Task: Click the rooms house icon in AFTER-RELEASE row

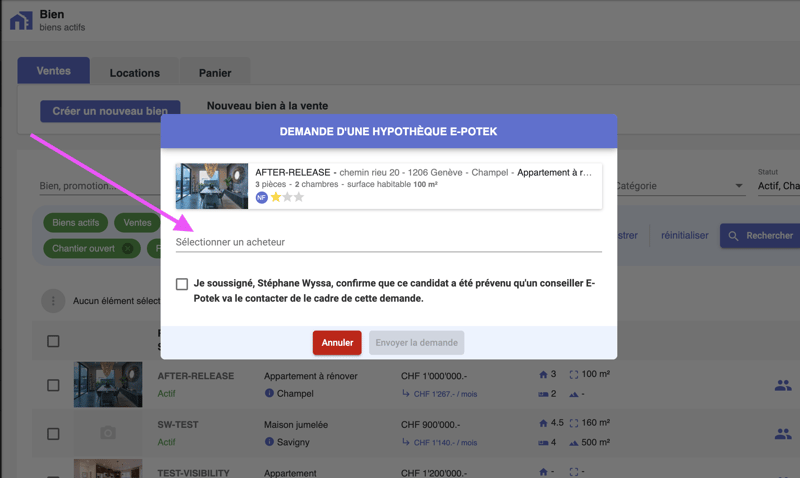Action: [543, 374]
